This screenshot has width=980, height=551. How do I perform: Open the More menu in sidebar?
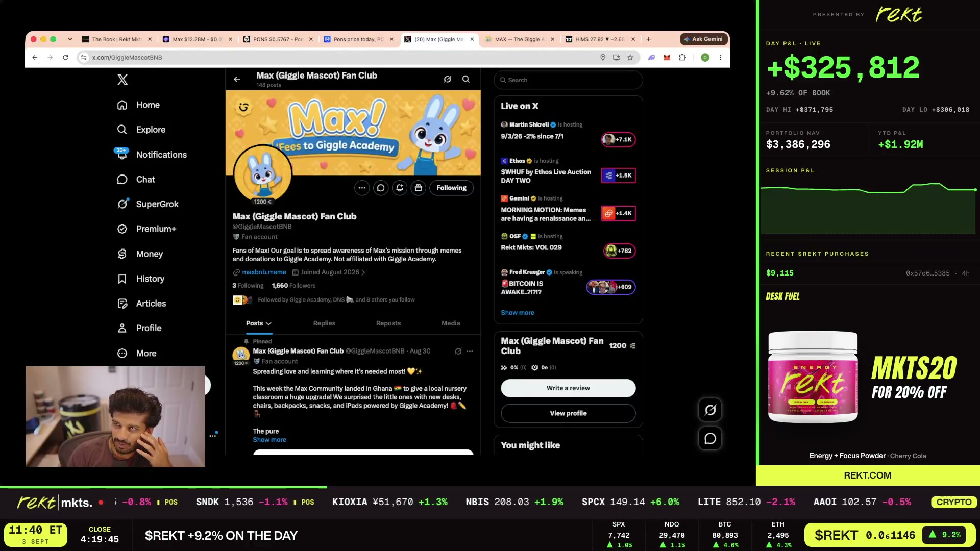137,353
